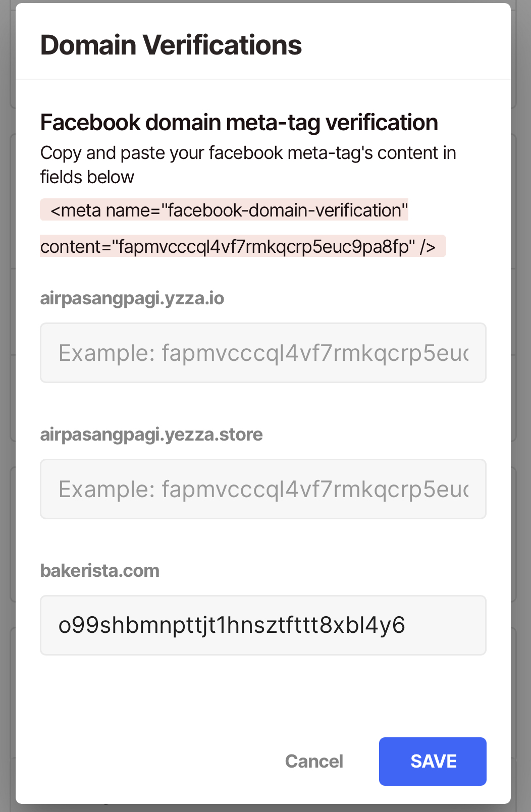Viewport: 531px width, 812px height.
Task: Click the Example placeholder in yzza.io field
Action: 263,353
